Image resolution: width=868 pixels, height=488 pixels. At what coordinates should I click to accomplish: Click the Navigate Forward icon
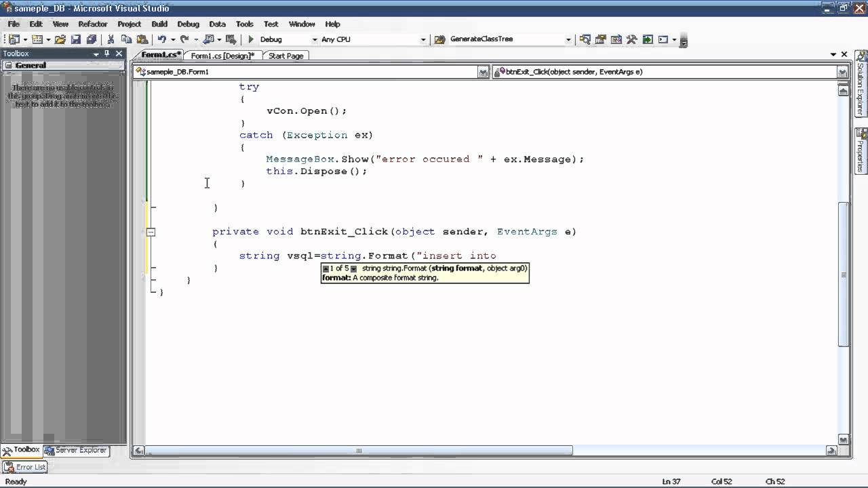[231, 39]
